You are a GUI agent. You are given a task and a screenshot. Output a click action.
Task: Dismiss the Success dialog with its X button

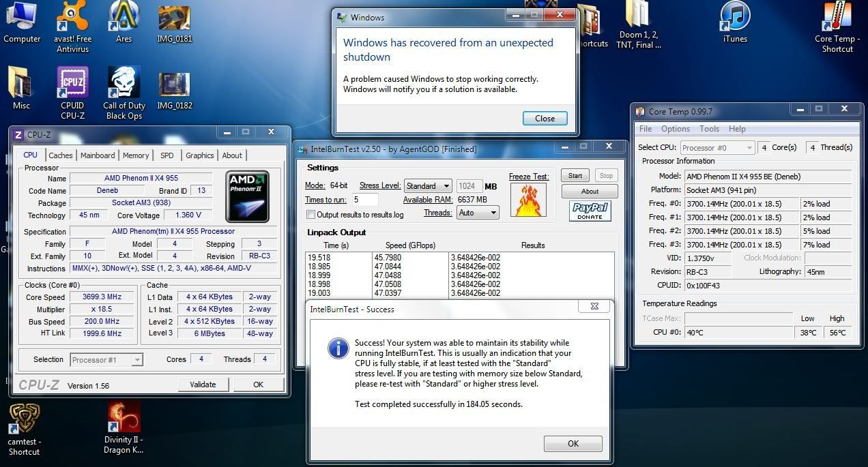click(594, 307)
